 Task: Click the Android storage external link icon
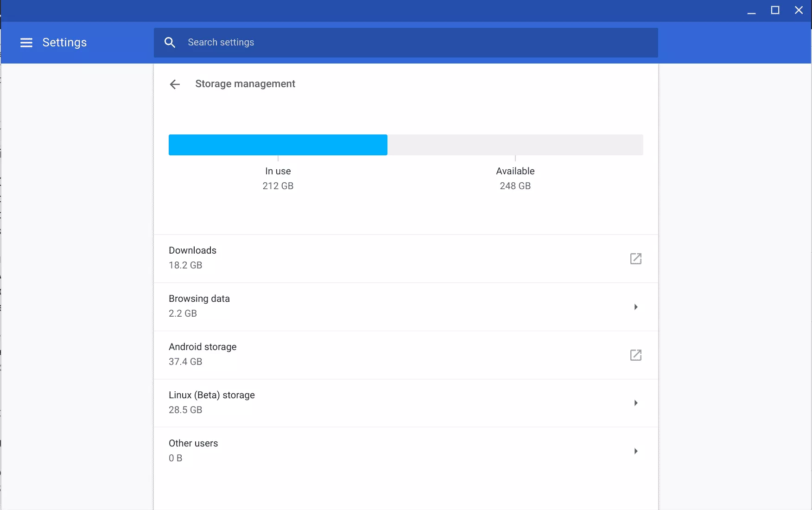[x=635, y=355]
